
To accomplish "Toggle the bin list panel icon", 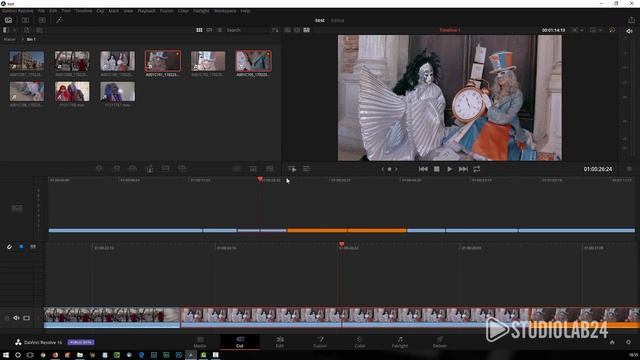I will click(6, 30).
